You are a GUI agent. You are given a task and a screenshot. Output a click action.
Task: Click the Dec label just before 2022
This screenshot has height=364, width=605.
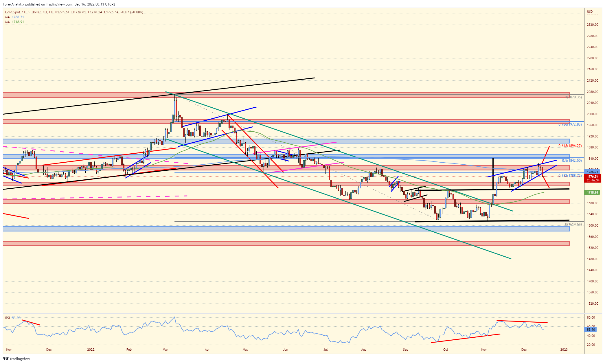(49, 350)
